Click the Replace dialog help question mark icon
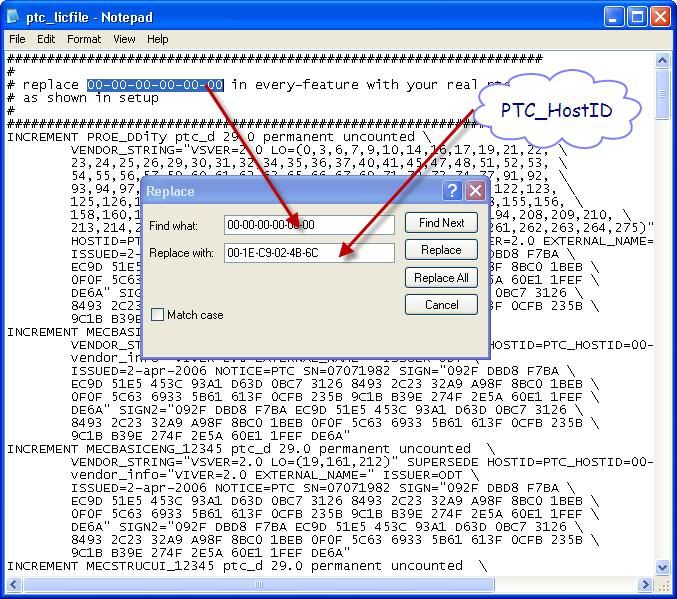 pyautogui.click(x=453, y=190)
